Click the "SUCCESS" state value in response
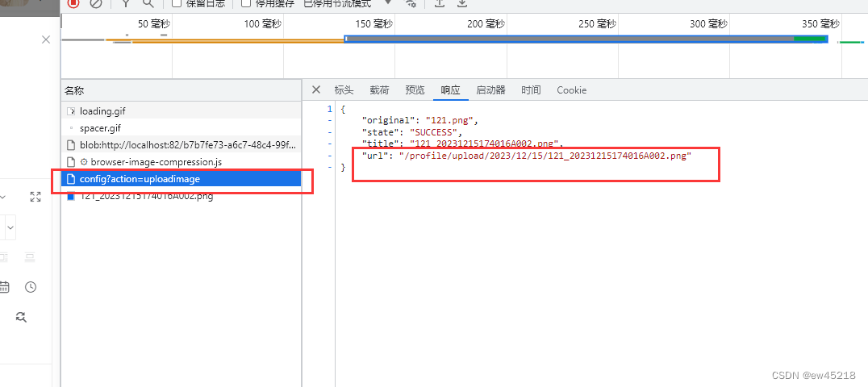Image resolution: width=868 pixels, height=387 pixels. 433,132
